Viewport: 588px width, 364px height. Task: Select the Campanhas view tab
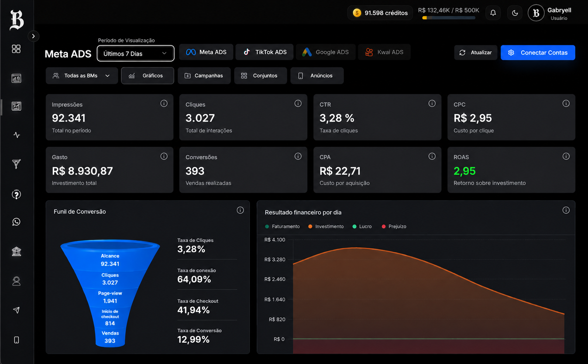[x=204, y=76]
